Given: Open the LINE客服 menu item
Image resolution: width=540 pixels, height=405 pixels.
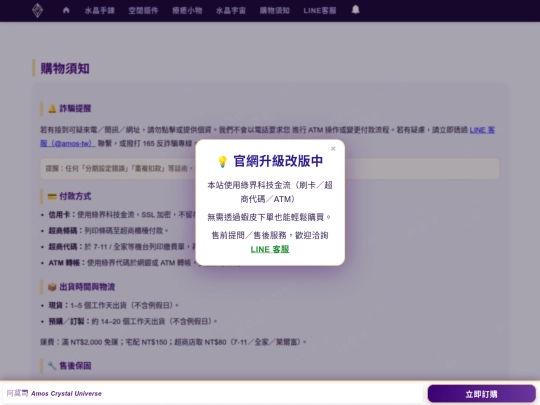Looking at the screenshot, I should [x=320, y=11].
